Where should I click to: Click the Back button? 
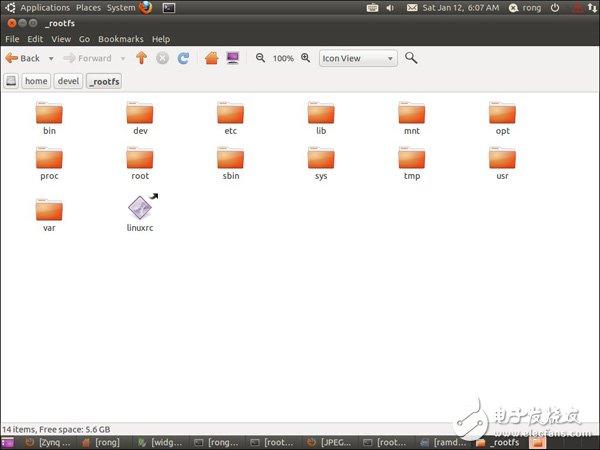click(x=23, y=58)
